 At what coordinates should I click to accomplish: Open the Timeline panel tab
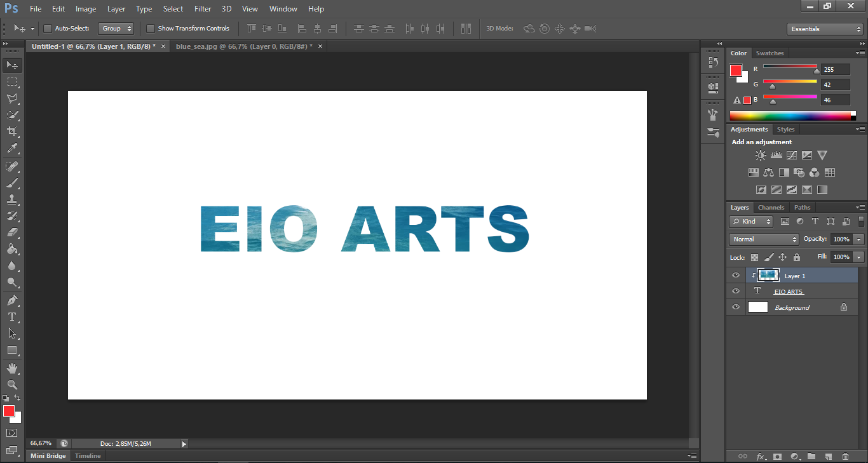pyautogui.click(x=88, y=456)
